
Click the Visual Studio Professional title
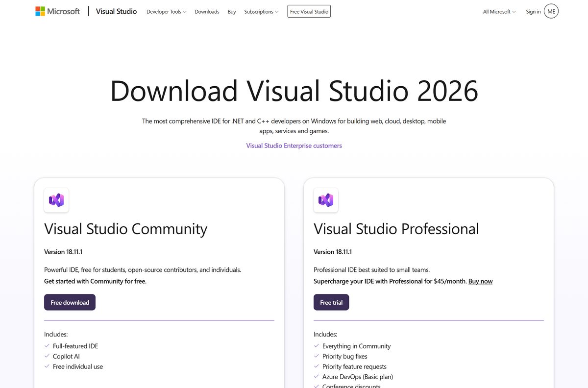396,229
